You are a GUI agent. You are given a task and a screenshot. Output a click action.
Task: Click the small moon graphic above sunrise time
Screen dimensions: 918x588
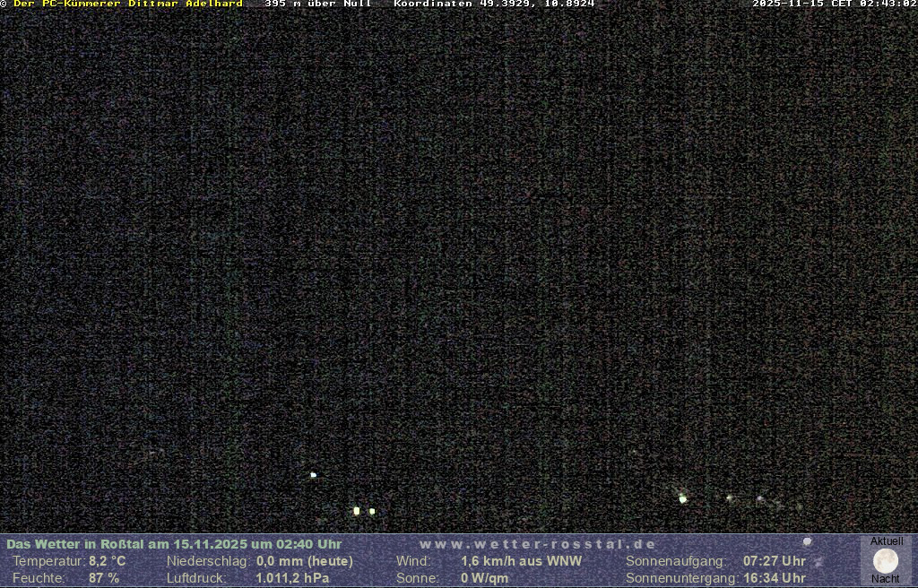[x=807, y=542]
